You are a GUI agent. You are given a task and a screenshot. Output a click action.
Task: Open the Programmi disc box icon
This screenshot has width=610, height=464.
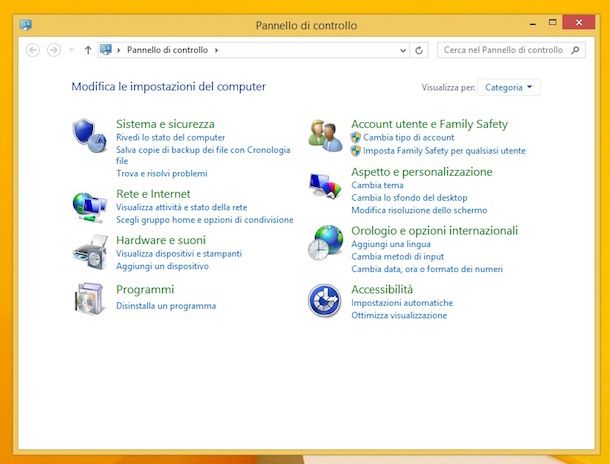coord(90,299)
